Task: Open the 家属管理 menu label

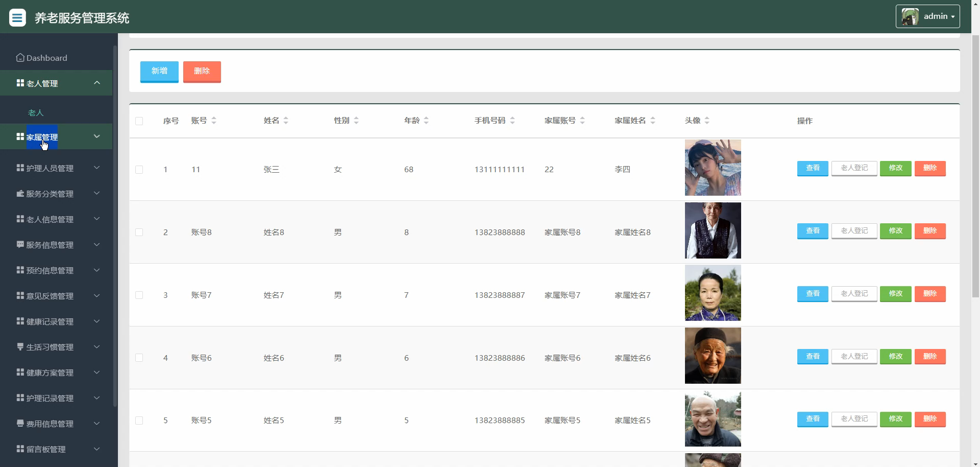Action: coord(42,137)
